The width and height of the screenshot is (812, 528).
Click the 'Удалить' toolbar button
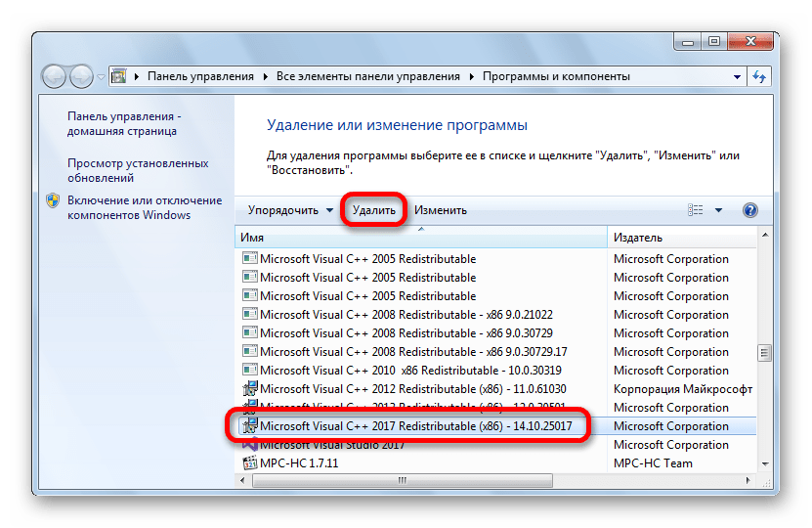pos(373,210)
